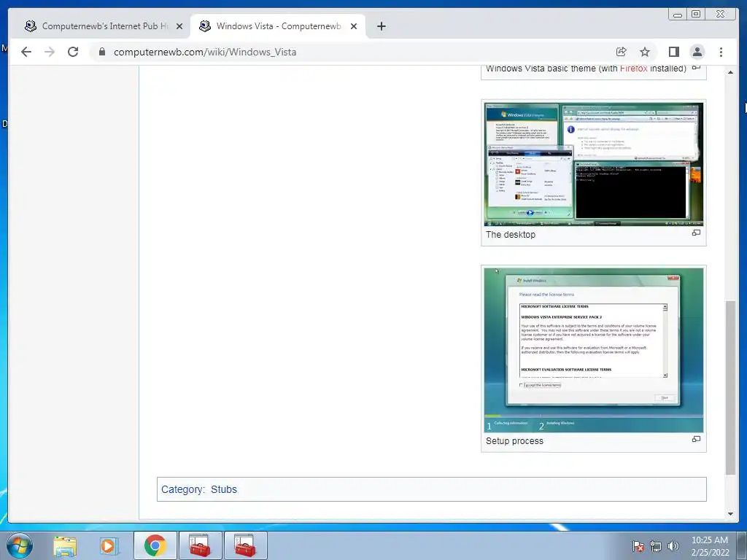Bookmark this page with the star

pos(645,52)
